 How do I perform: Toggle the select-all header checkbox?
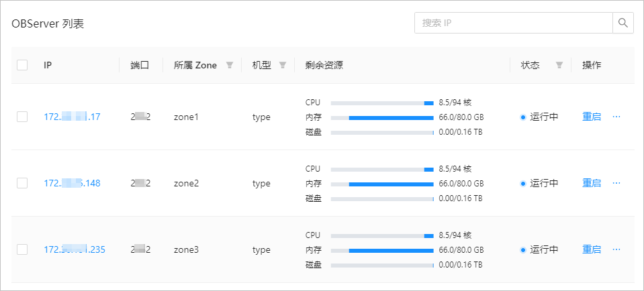tap(22, 65)
